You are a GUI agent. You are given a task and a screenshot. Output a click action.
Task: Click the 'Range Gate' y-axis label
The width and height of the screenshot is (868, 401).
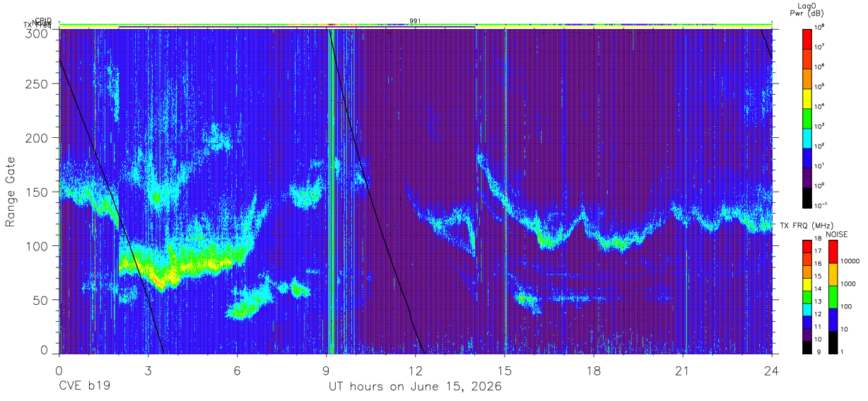click(11, 192)
